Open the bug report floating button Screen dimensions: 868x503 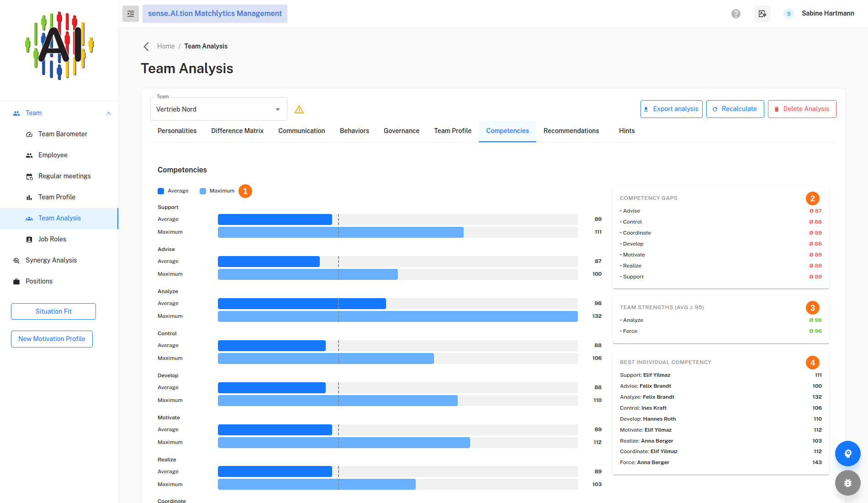tap(848, 483)
